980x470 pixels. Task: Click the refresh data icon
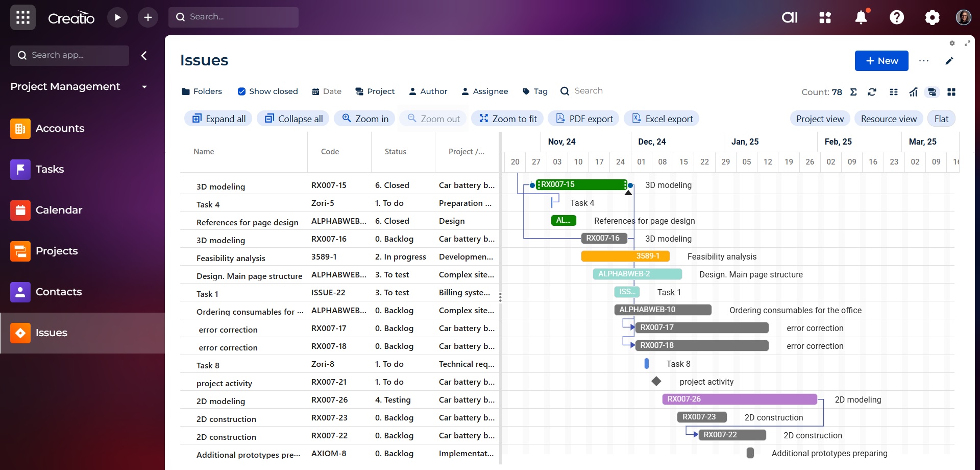tap(872, 92)
